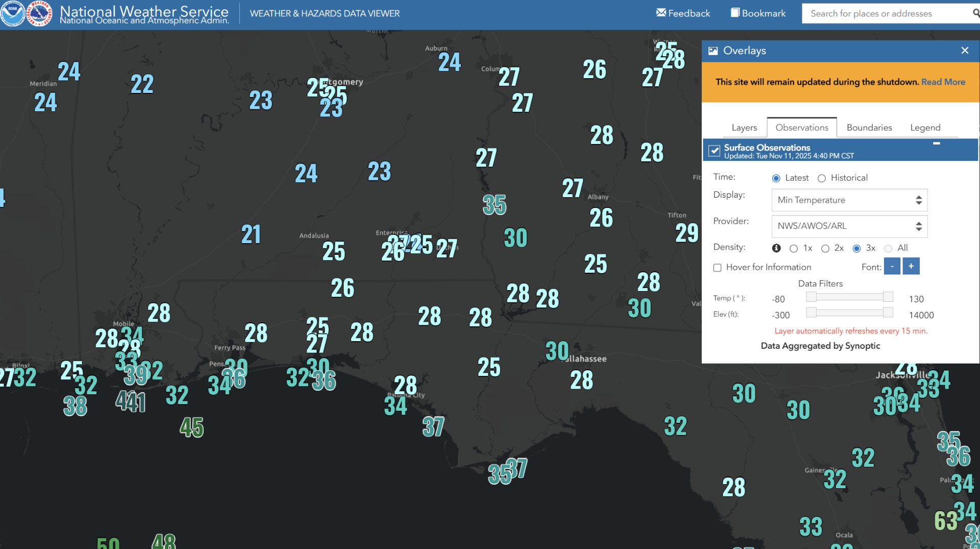Switch to the Layers tab
The width and height of the screenshot is (980, 549).
[x=744, y=128]
